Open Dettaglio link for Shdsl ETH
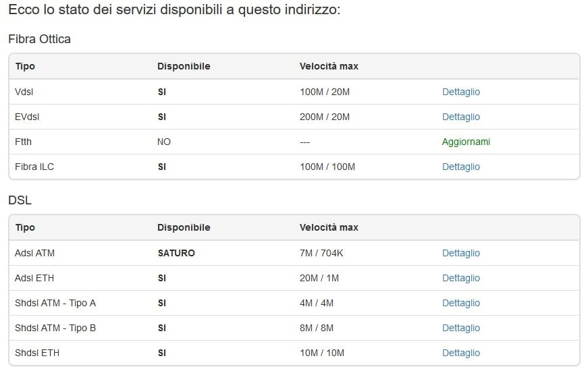The image size is (588, 373). pos(461,353)
